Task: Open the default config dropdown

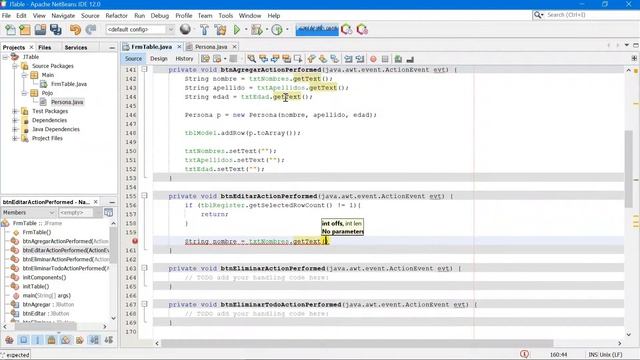Action: tap(140, 29)
